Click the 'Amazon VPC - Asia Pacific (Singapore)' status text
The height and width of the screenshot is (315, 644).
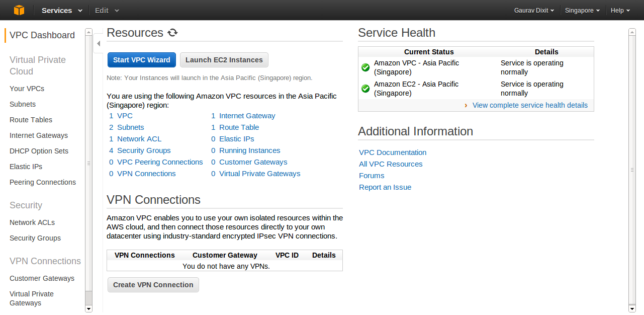[x=417, y=67]
